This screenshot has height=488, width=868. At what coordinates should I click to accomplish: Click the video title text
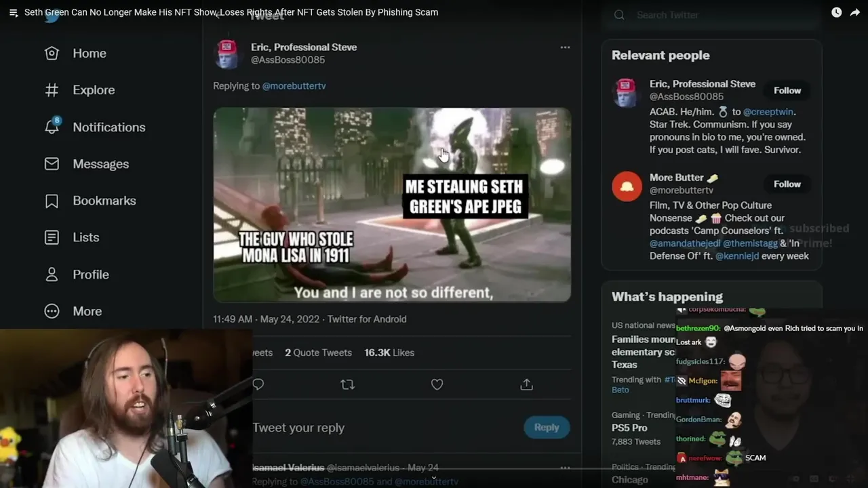coord(231,12)
